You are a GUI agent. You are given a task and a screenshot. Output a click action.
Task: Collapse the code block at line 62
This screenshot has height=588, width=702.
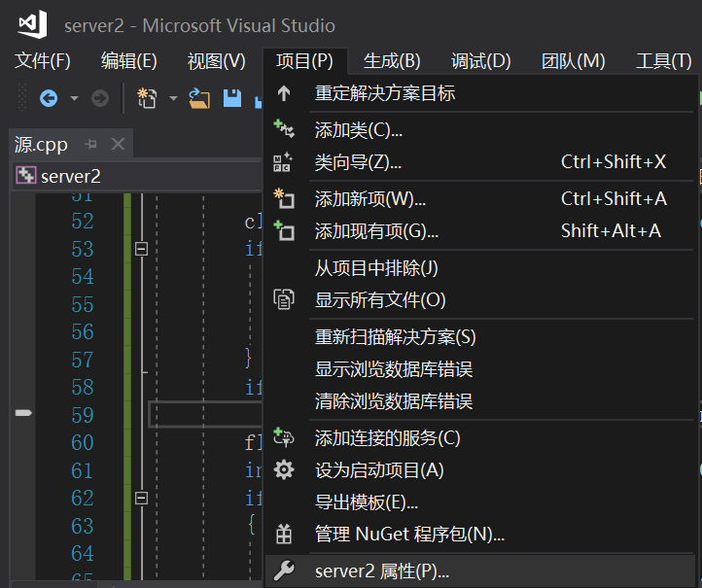[142, 498]
